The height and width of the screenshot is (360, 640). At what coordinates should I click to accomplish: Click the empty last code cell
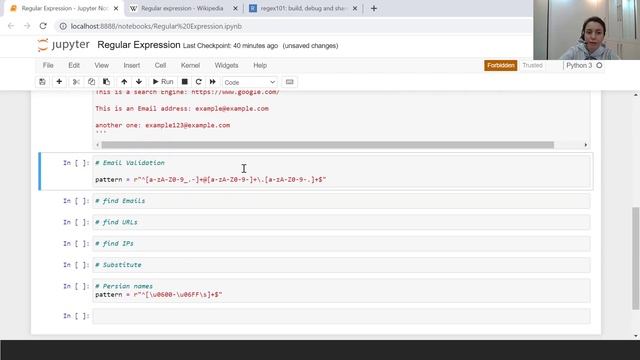tap(341, 316)
